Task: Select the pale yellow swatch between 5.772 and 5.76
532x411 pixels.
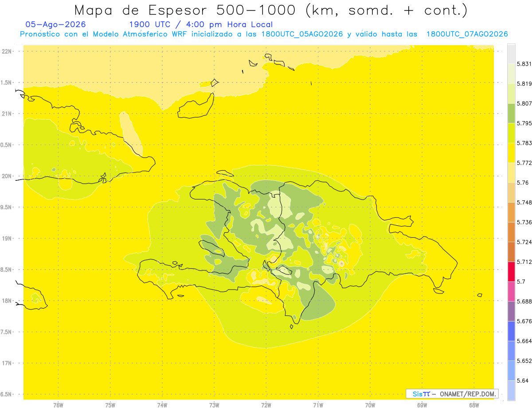Action: coord(511,172)
